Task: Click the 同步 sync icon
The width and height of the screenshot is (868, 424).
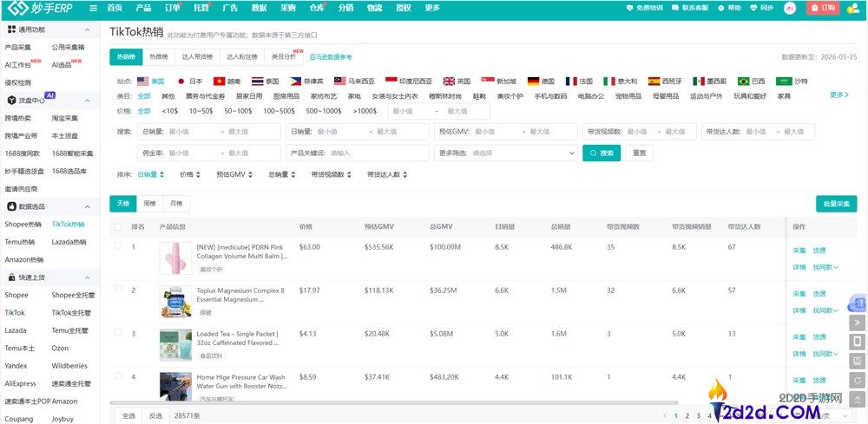Action: tap(753, 9)
